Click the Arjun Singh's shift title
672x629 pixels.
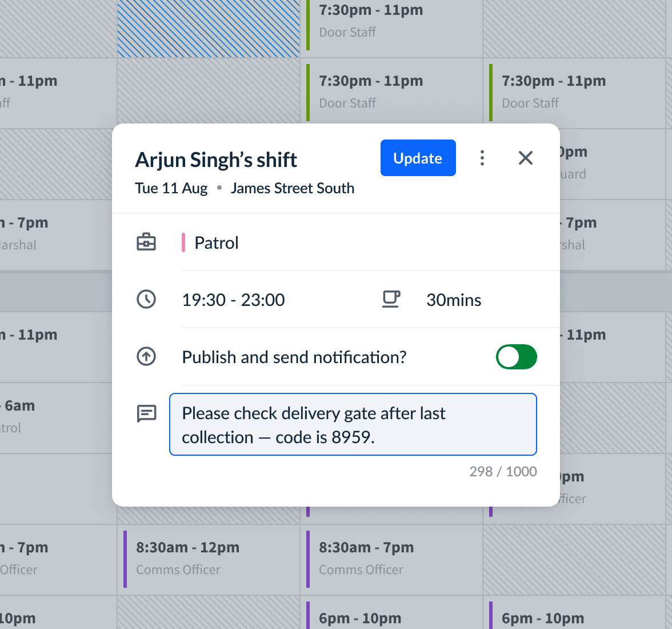216,160
